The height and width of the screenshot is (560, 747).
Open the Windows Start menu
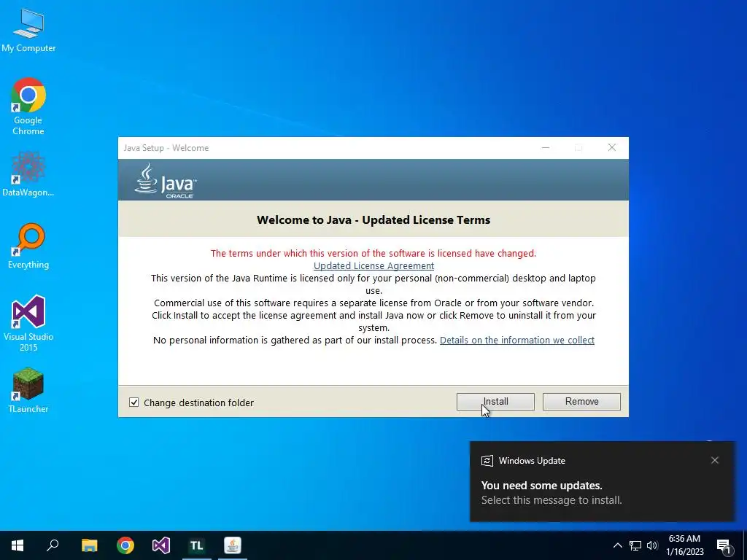click(x=18, y=545)
